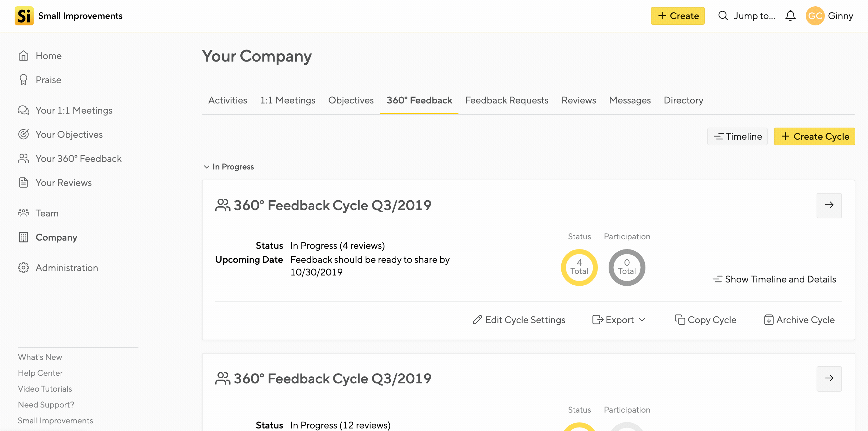Select the 360° Feedback tab

pyautogui.click(x=419, y=100)
